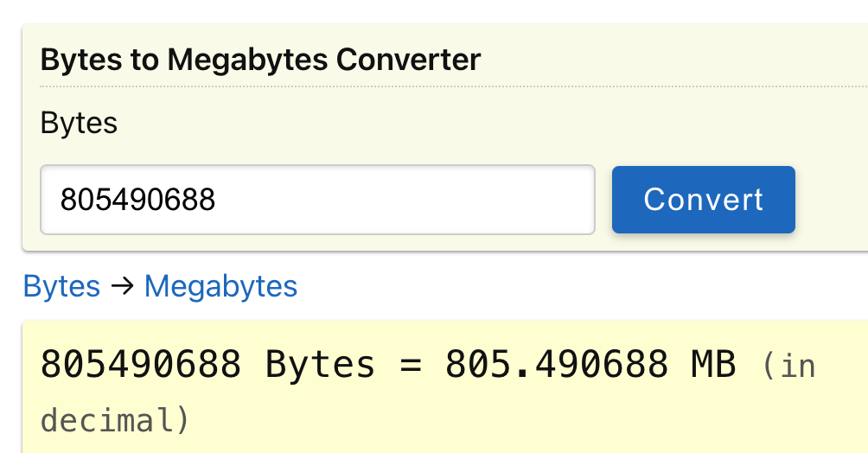Click the MB unit in the result

[x=713, y=365]
